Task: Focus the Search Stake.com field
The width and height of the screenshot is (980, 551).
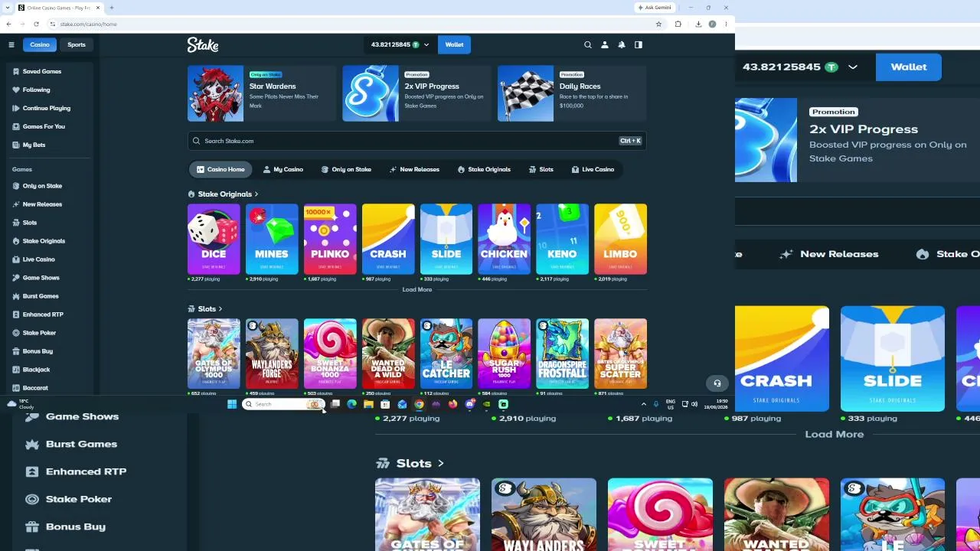Action: (417, 141)
